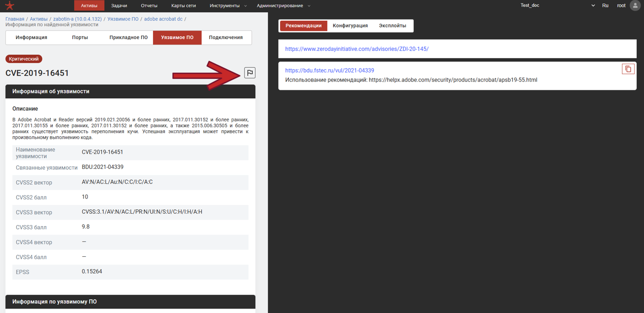This screenshot has width=644, height=313.
Task: Switch to the Конфигурация tab
Action: (350, 26)
